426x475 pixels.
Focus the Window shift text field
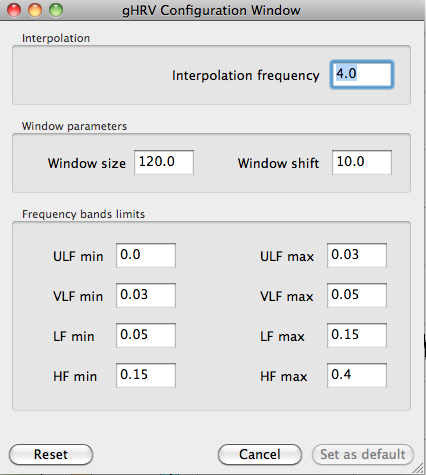point(362,162)
